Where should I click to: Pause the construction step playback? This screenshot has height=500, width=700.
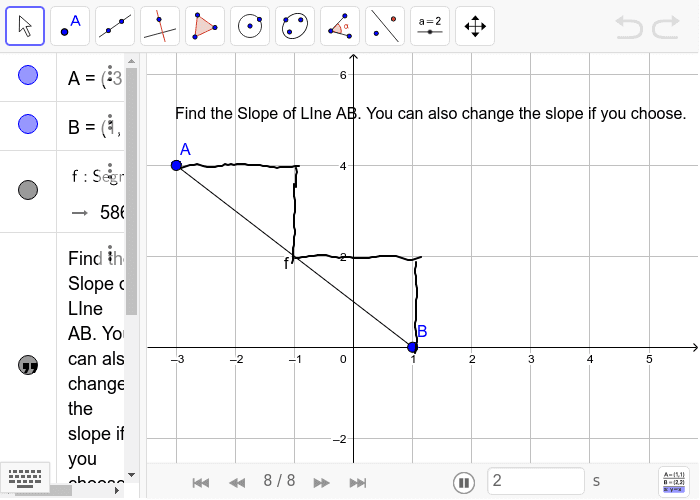pos(464,483)
